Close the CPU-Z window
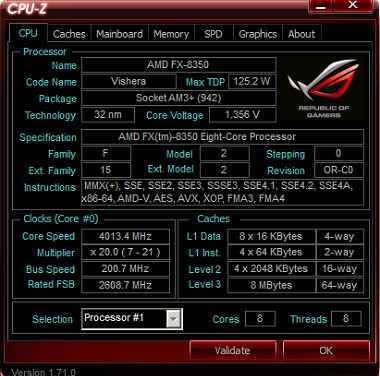 352,6
